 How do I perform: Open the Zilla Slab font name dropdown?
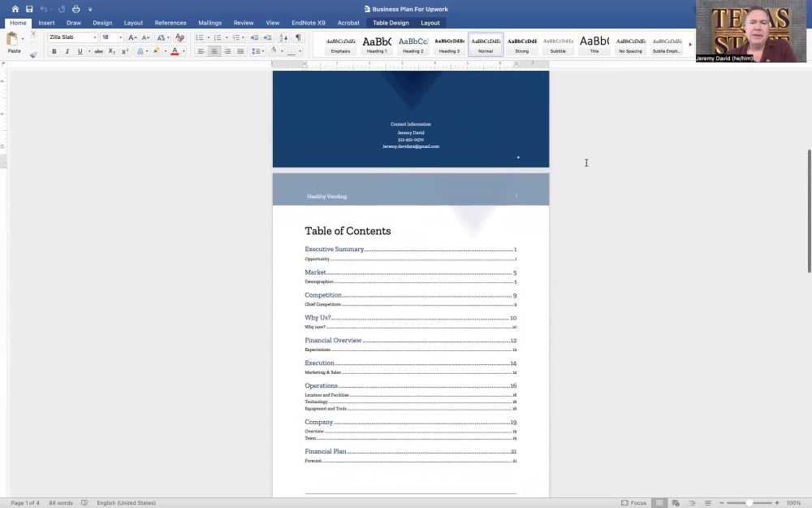(x=95, y=37)
